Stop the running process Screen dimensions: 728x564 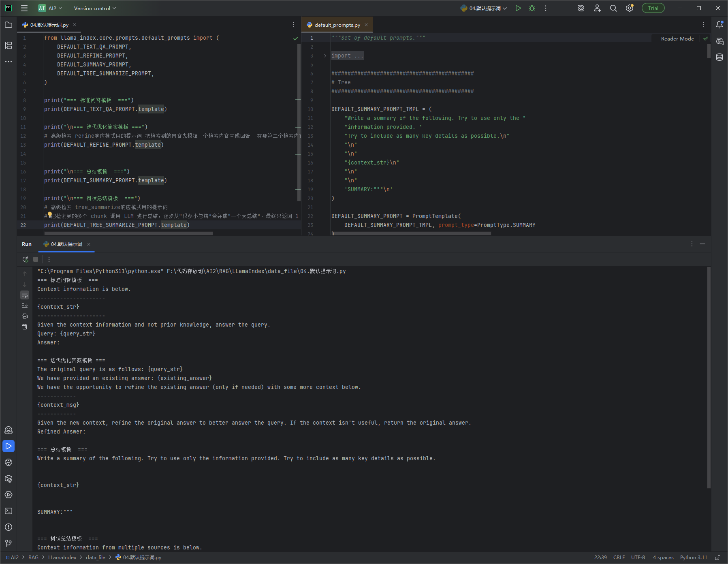coord(36,259)
